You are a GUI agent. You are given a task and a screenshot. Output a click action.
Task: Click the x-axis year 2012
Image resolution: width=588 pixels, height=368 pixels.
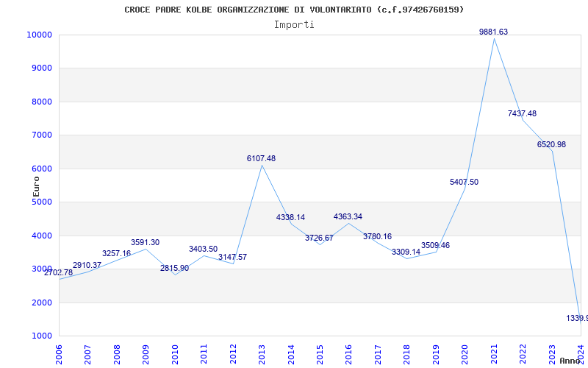(x=233, y=355)
